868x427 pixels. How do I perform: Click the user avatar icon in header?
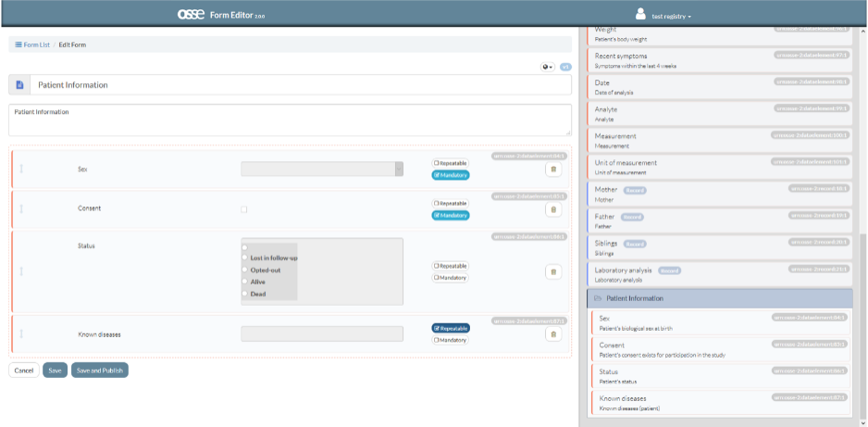(x=641, y=15)
